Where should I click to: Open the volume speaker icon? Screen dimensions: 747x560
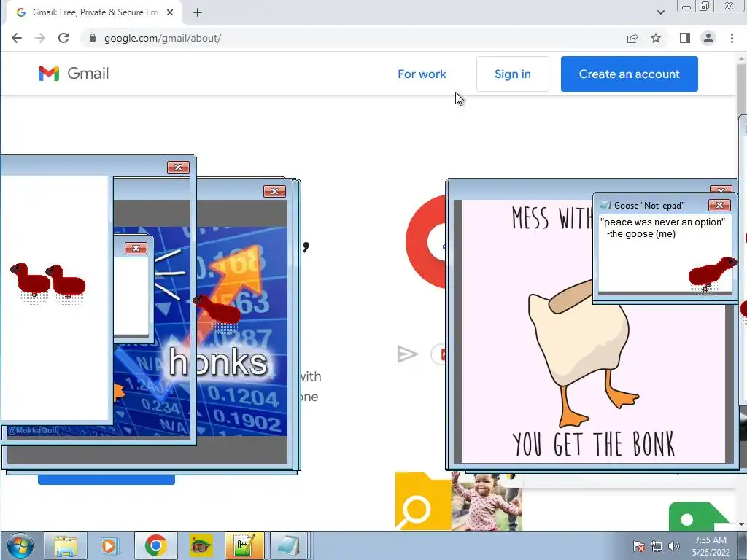point(673,546)
